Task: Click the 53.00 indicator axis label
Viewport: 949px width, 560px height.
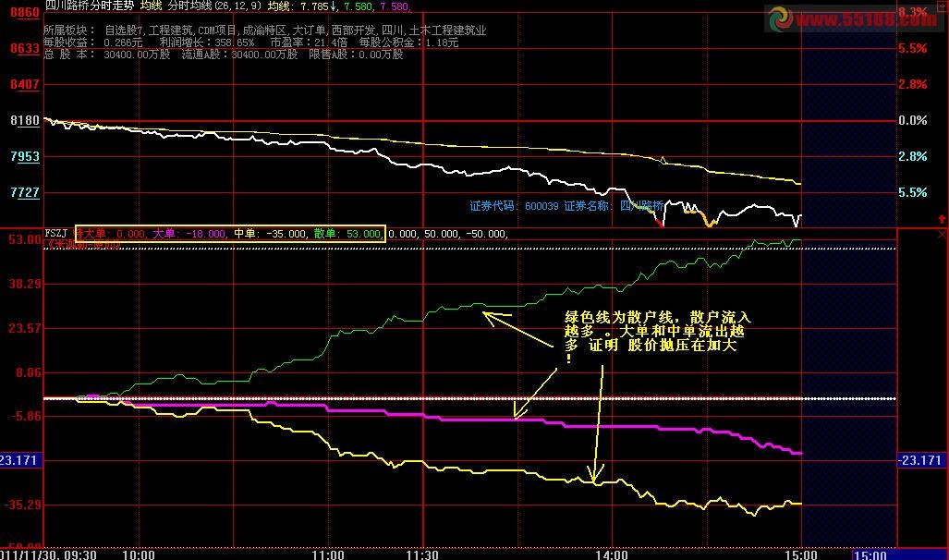Action: [25, 239]
